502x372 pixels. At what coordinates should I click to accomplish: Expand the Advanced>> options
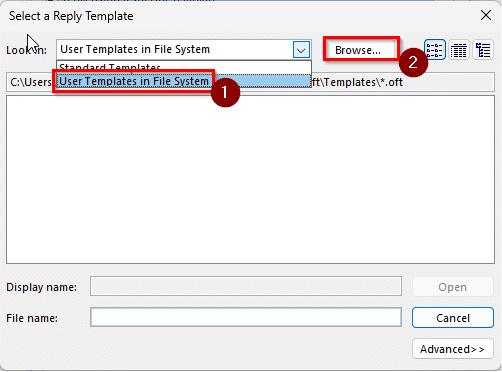coord(453,349)
